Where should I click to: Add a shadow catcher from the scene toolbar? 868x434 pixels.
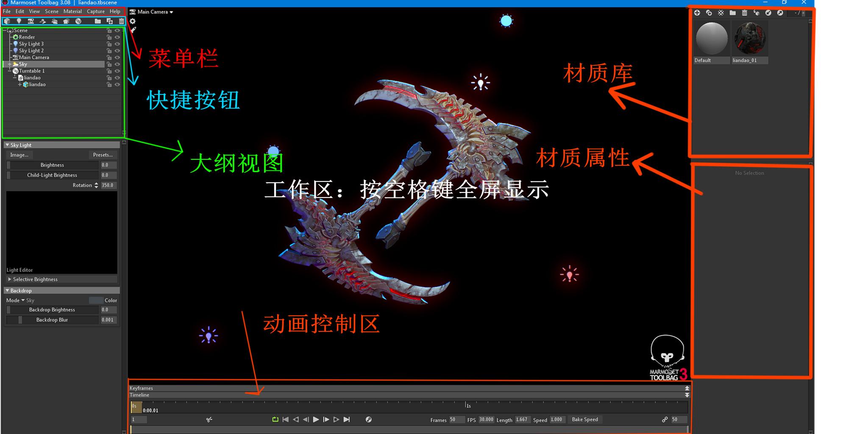[x=43, y=21]
